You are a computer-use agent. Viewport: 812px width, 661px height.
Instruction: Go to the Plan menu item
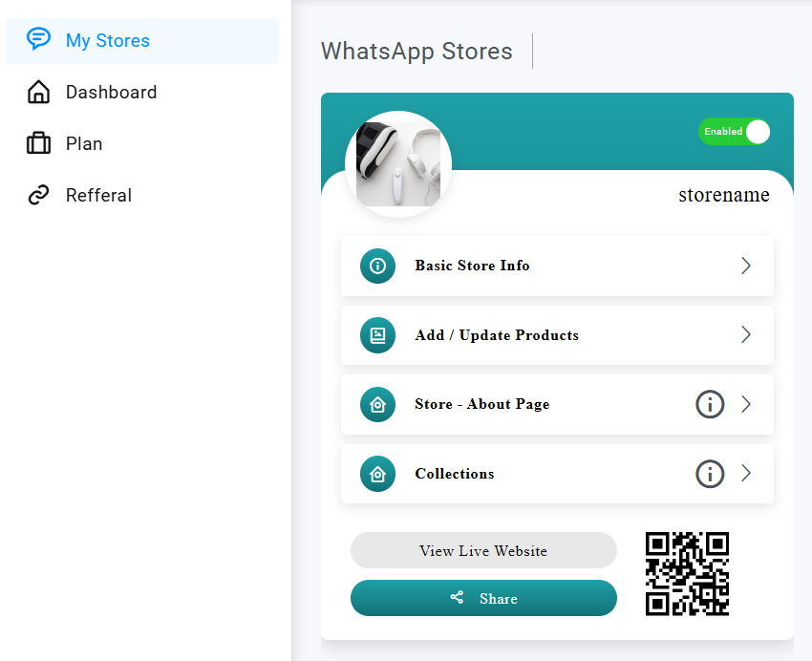point(84,144)
